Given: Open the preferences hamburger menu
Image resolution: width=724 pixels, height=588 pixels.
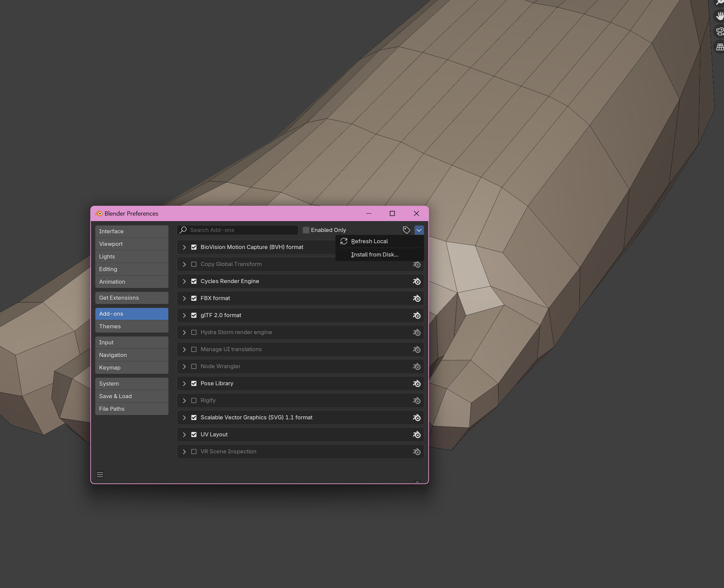Looking at the screenshot, I should (100, 475).
